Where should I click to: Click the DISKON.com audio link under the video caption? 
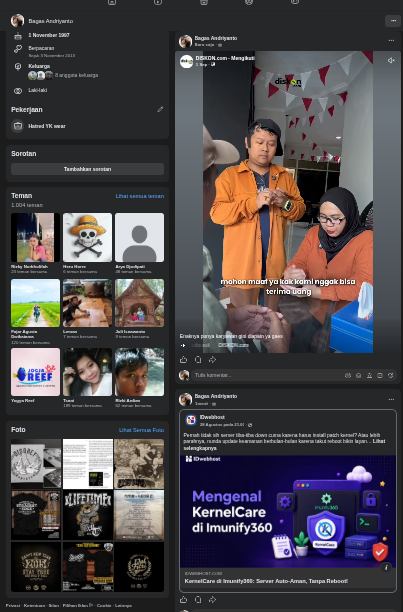[233, 345]
